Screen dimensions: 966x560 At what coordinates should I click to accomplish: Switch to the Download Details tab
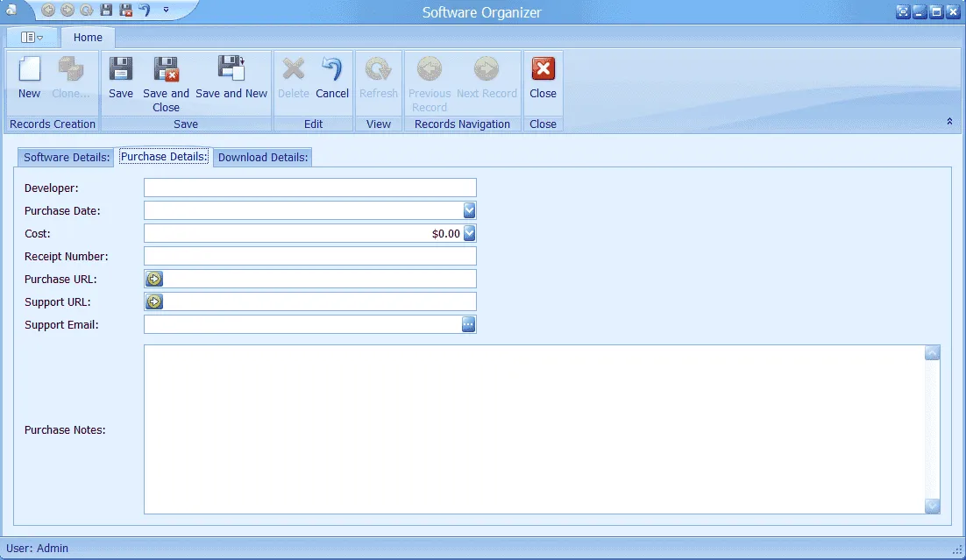263,158
